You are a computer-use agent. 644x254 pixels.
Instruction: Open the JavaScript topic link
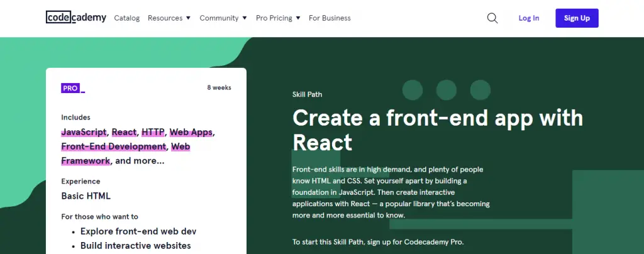(84, 132)
